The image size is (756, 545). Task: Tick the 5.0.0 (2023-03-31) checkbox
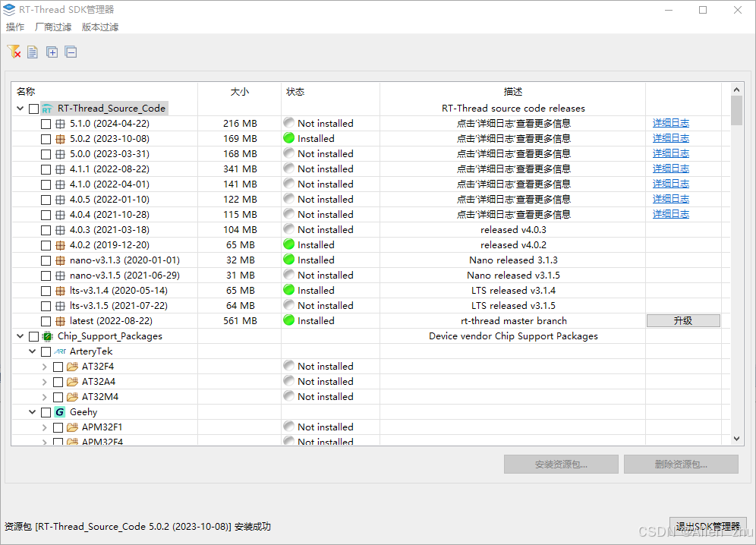[46, 154]
